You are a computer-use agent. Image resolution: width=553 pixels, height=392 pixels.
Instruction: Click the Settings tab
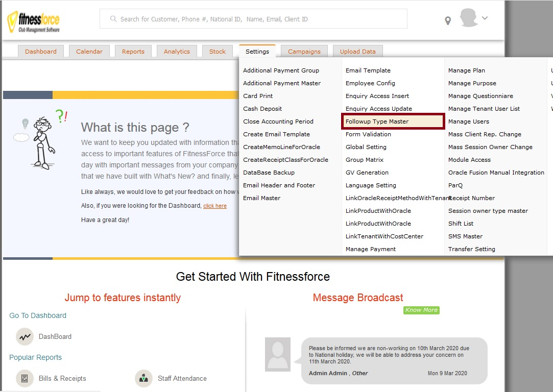click(257, 52)
